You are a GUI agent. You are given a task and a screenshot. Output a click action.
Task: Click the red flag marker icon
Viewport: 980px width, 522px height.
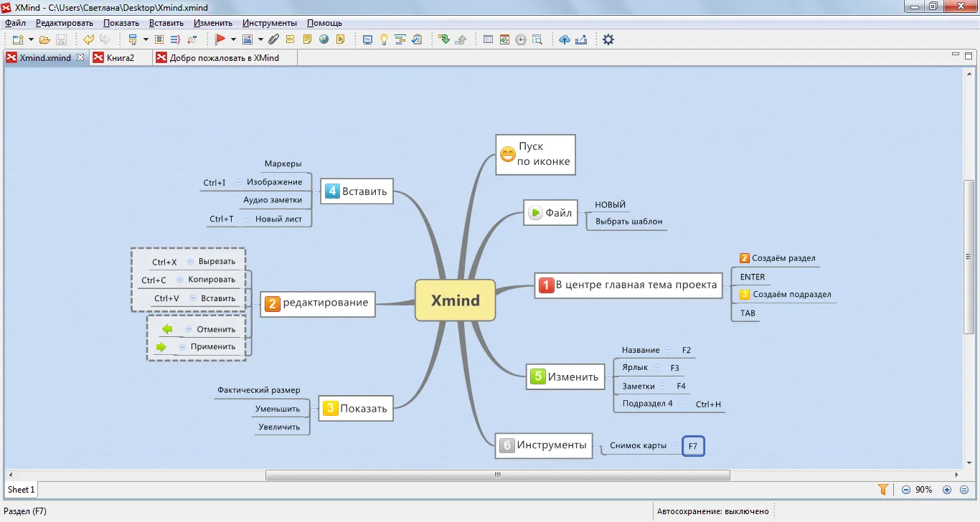[x=220, y=40]
